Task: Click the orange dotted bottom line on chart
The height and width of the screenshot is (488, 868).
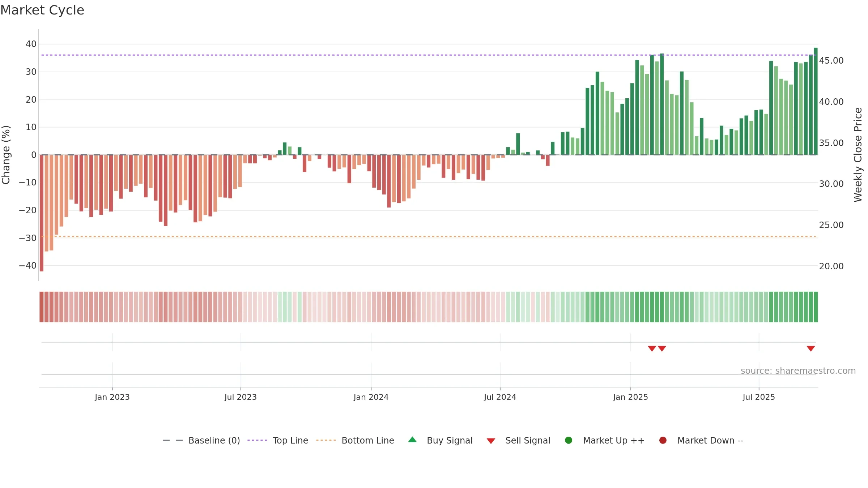Action: (429, 236)
